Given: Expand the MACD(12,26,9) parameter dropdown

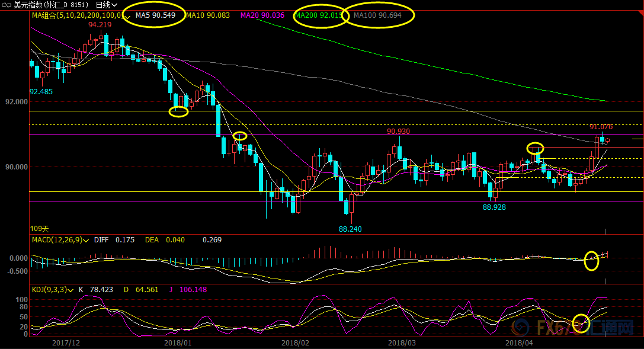Looking at the screenshot, I should point(86,240).
